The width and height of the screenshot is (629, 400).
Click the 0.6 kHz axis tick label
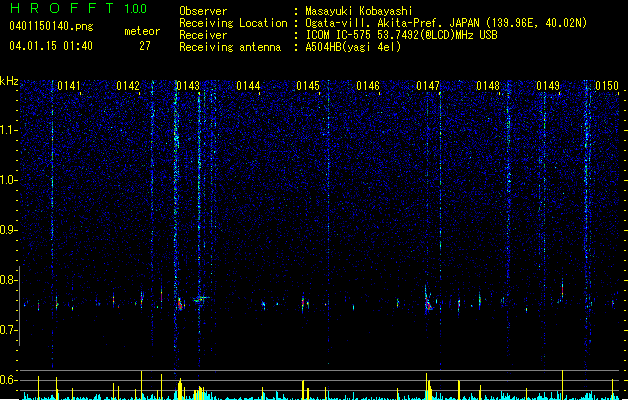[x=9, y=380]
